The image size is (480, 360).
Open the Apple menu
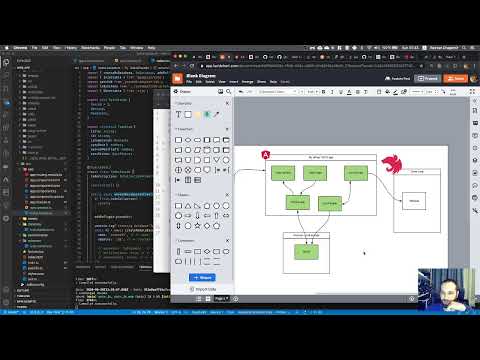(6, 48)
